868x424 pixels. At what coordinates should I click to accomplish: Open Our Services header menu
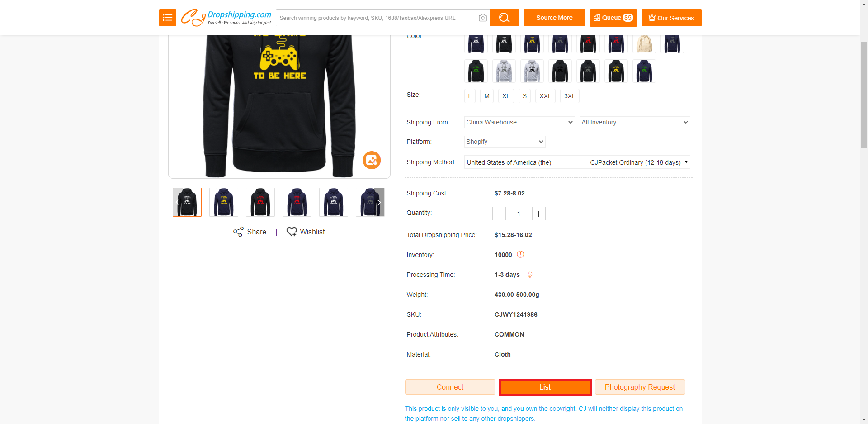(x=671, y=18)
